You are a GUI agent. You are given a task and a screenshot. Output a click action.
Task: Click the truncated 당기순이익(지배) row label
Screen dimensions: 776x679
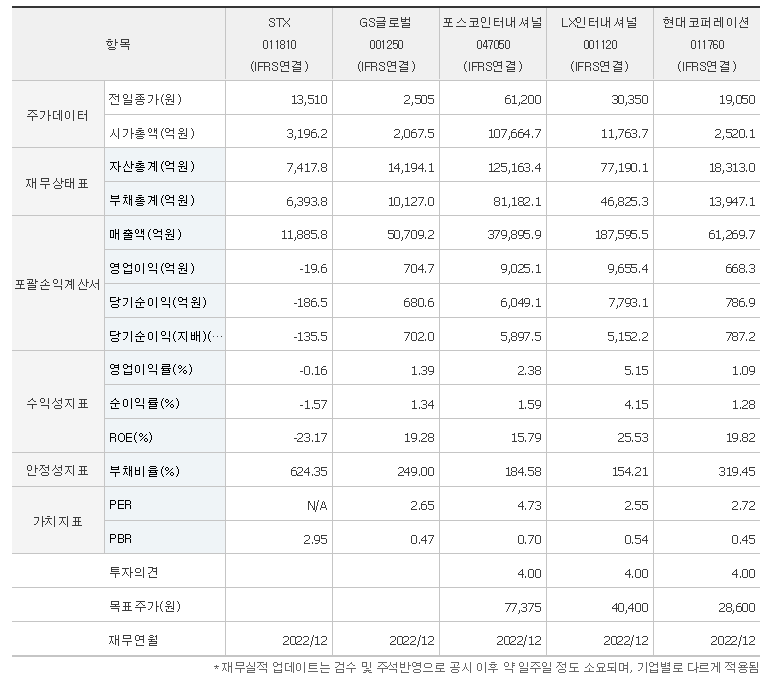(x=166, y=336)
